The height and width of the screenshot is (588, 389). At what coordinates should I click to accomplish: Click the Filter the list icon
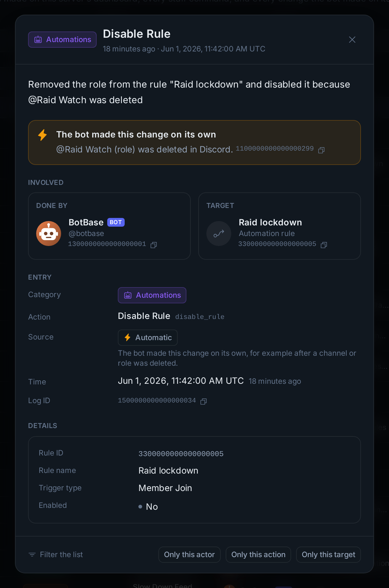(32, 555)
